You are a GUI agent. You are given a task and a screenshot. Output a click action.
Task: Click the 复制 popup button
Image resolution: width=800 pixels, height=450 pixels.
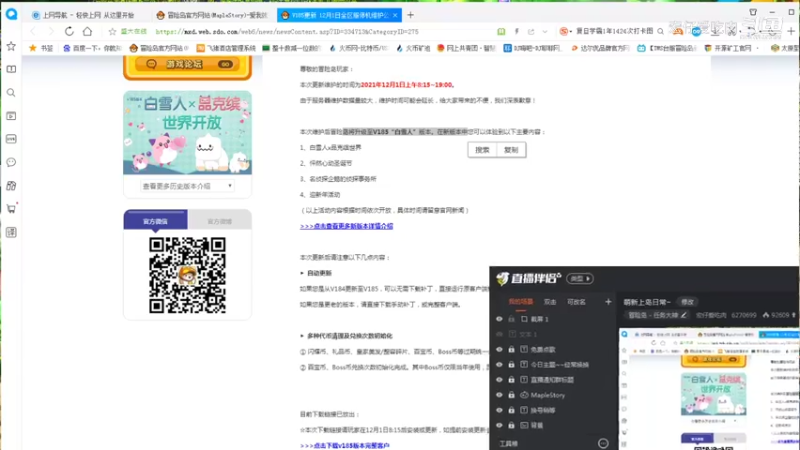511,150
